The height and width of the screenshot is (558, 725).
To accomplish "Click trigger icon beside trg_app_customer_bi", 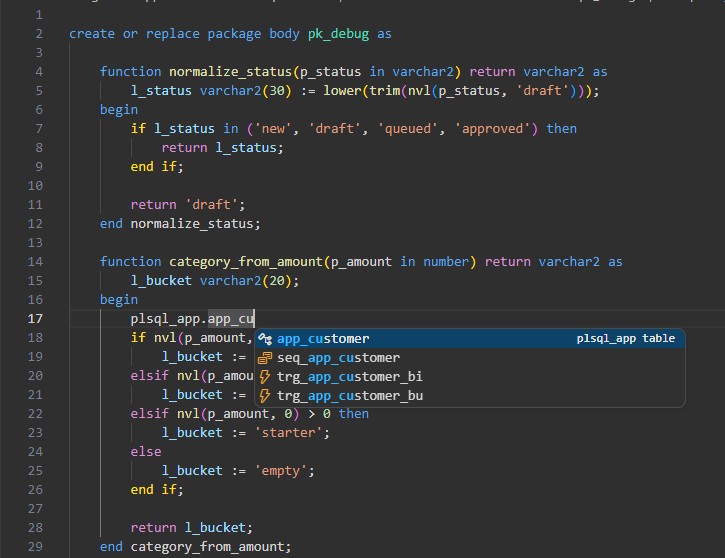I will (x=265, y=377).
